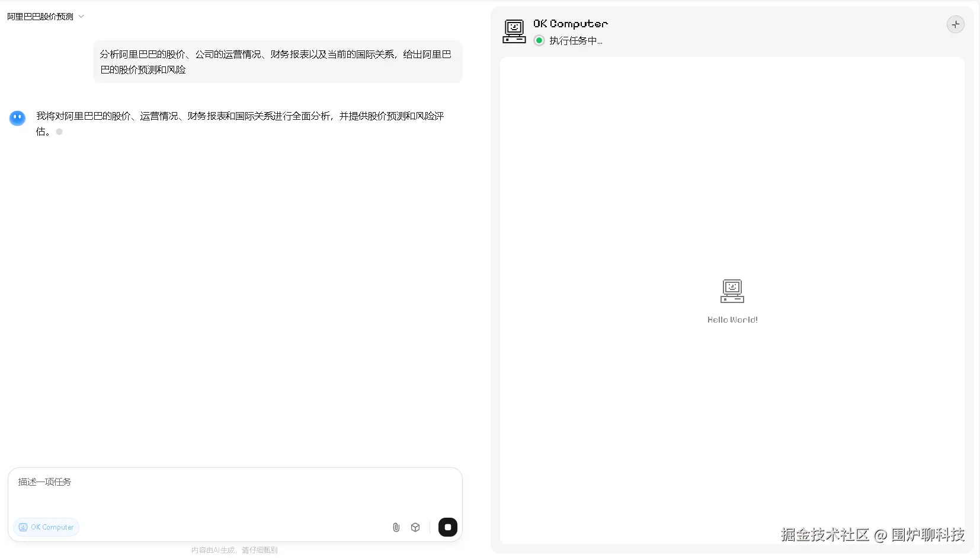Toggle the OK Computer mode badge

coord(46,527)
